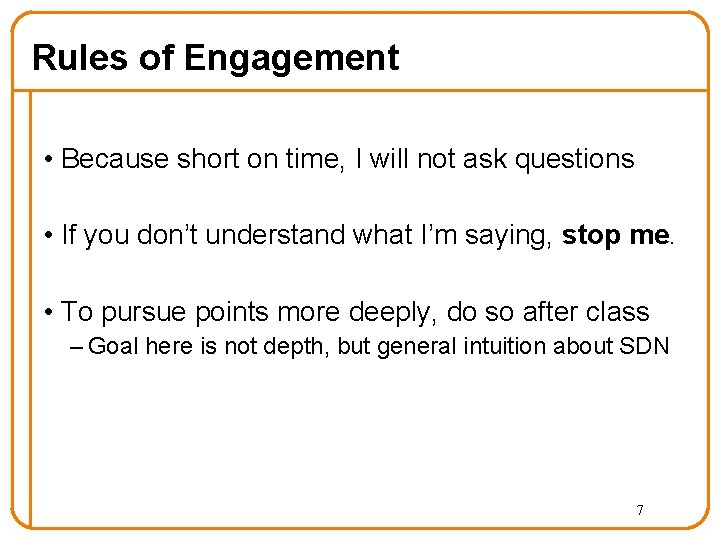
Task: Click the 'Rules of Engagement' slide title
Action: (216, 59)
